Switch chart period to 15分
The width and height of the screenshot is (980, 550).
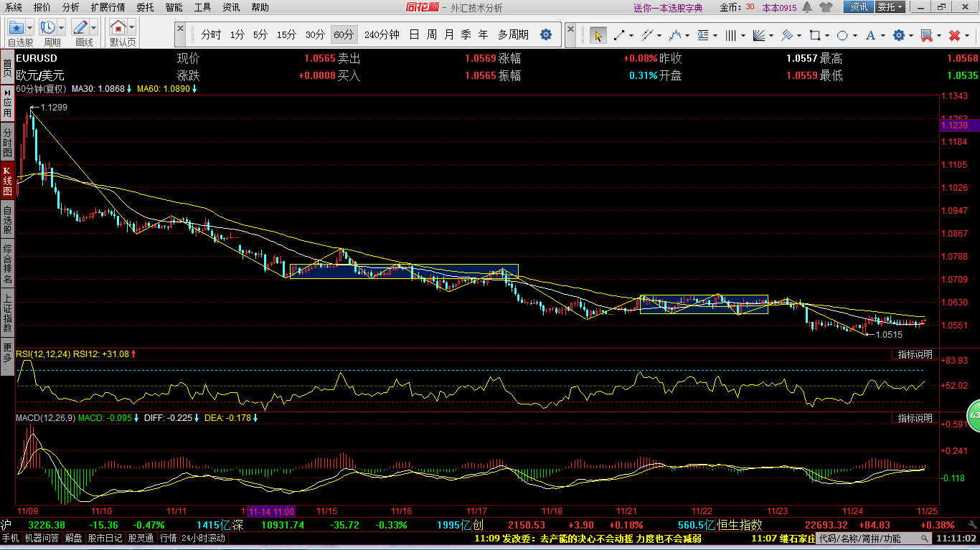(286, 34)
